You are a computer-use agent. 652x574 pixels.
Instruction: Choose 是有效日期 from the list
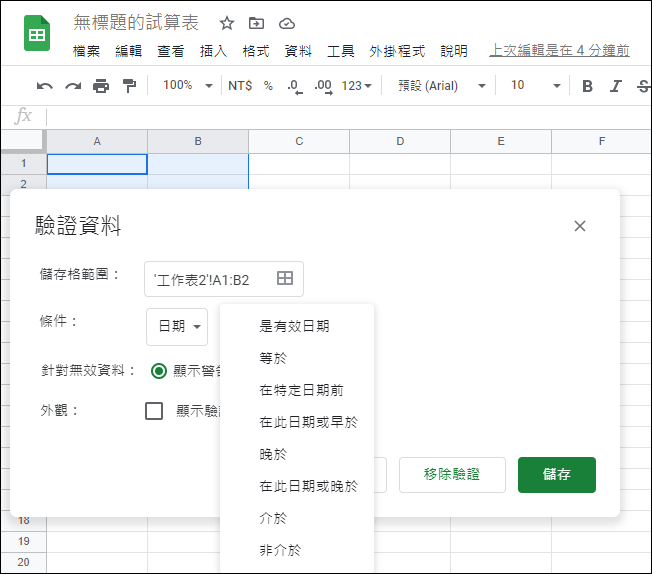click(297, 326)
